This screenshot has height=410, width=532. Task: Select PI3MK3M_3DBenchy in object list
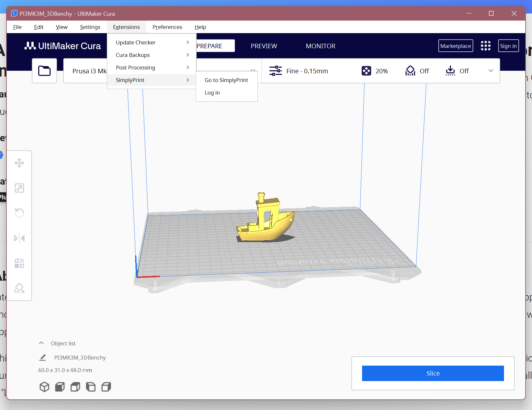pos(80,357)
